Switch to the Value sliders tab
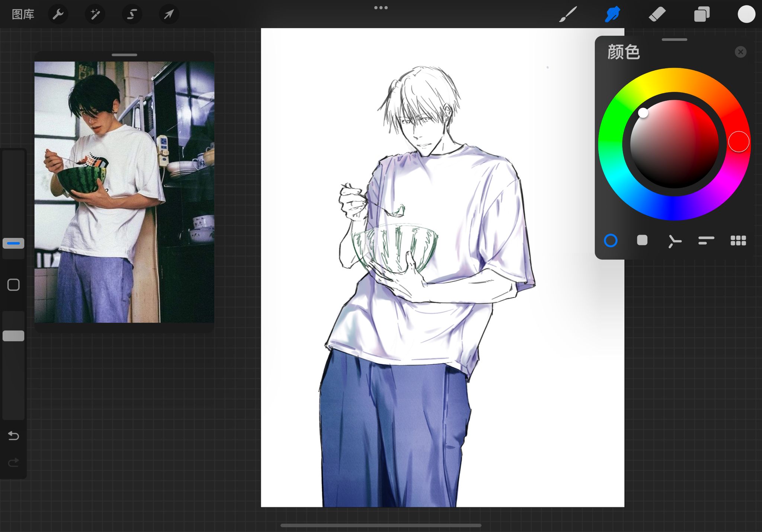The height and width of the screenshot is (532, 762). click(x=706, y=241)
